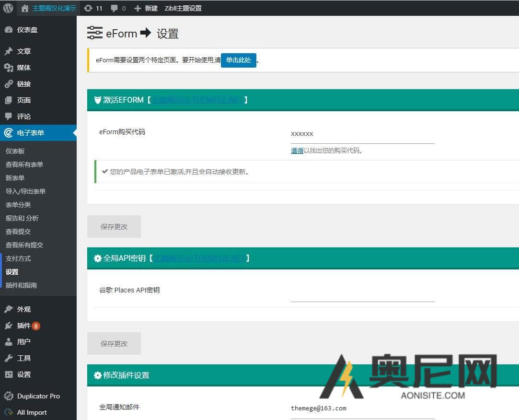Open 插件和指南 submenu item
Image resolution: width=519 pixels, height=420 pixels.
(x=21, y=285)
